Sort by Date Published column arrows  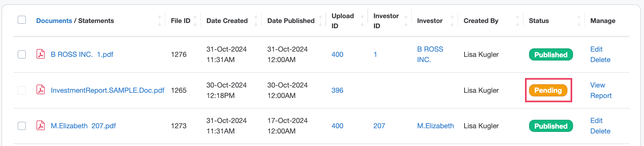pyautogui.click(x=321, y=21)
